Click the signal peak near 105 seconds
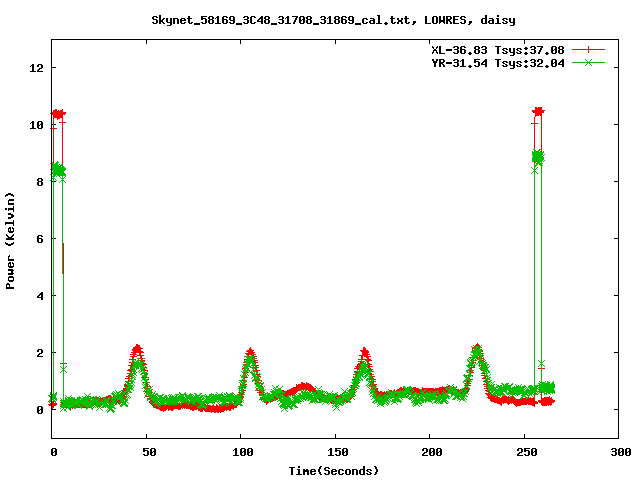Image resolution: width=640 pixels, height=480 pixels. [250, 353]
